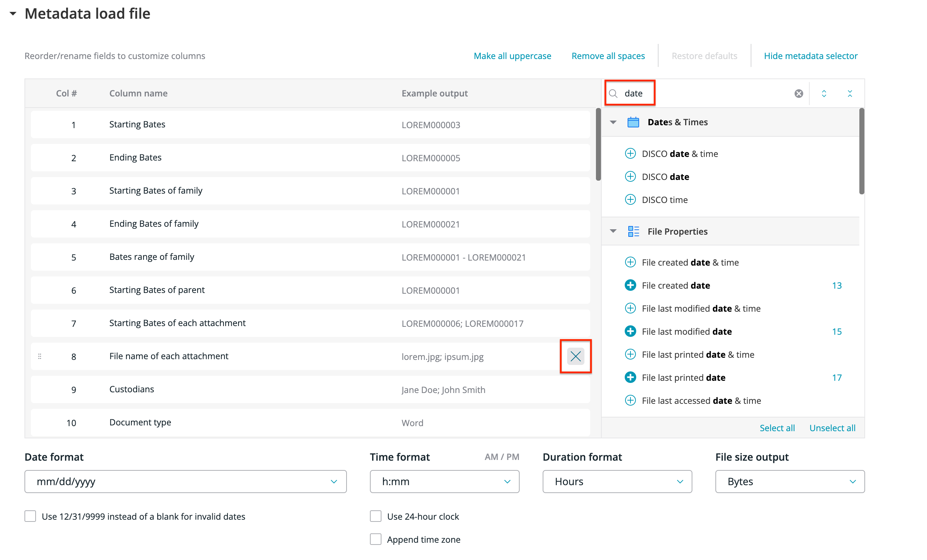Viewport: 927px width, 560px height.
Task: Expand all metadata categories
Action: click(x=823, y=93)
